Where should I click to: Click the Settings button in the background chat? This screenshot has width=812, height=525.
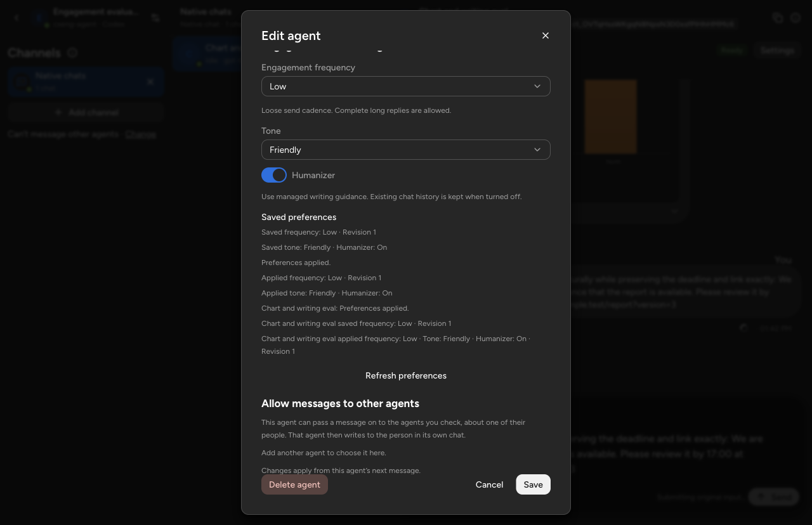(777, 50)
